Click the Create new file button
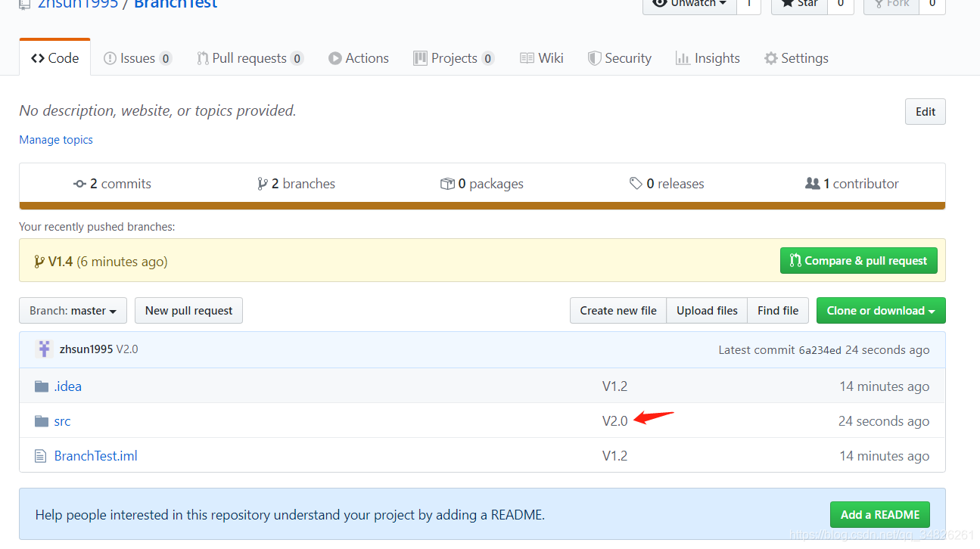This screenshot has width=980, height=549. (618, 311)
